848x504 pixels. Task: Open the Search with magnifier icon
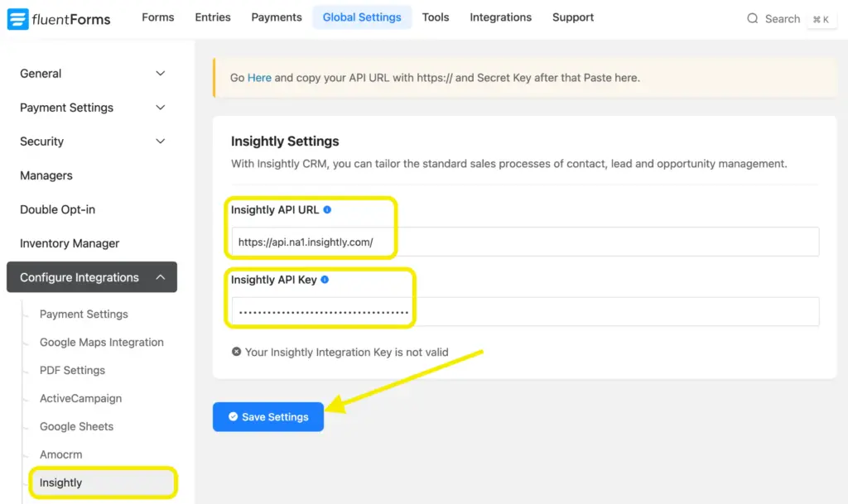click(752, 18)
